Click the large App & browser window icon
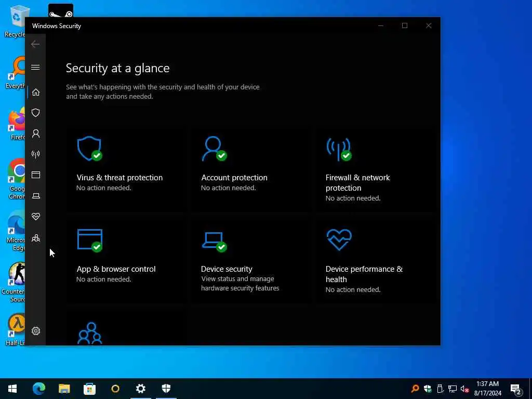 pos(89,241)
